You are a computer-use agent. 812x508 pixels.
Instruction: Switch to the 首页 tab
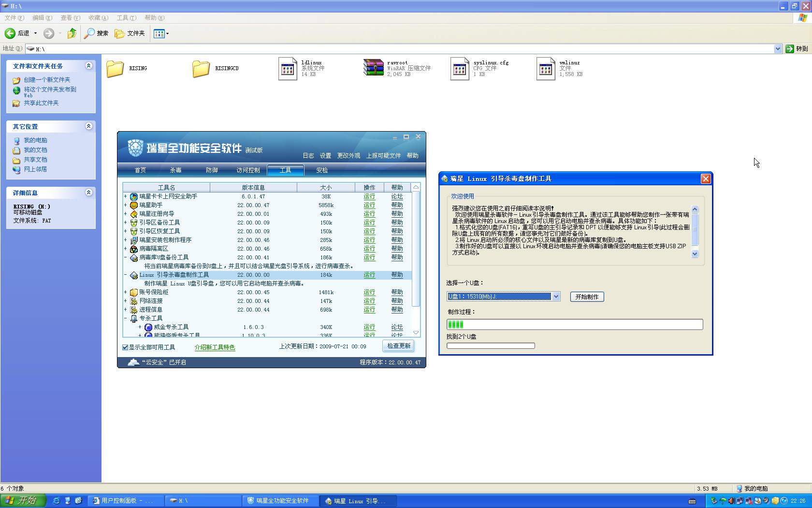click(140, 170)
